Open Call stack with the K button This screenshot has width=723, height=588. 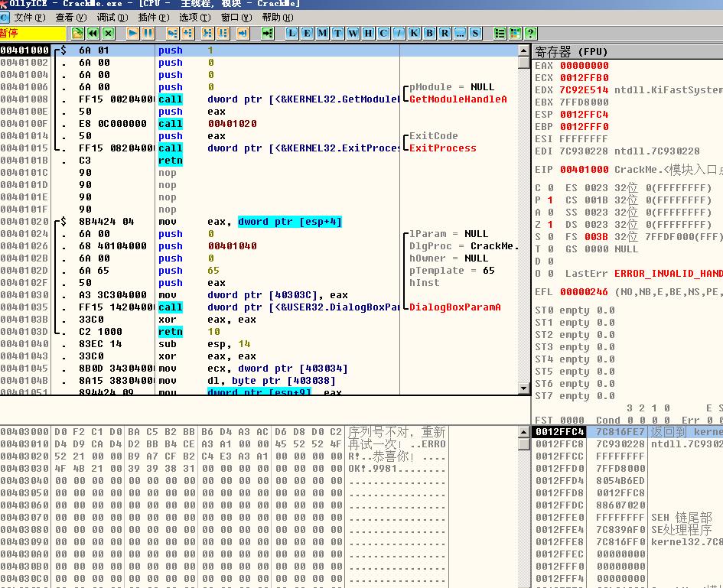coord(415,33)
